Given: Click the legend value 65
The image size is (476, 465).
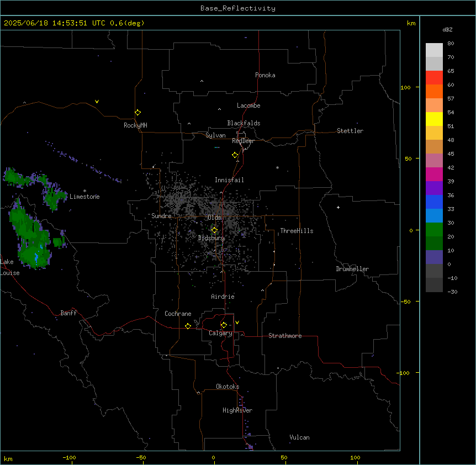Looking at the screenshot, I should coord(451,71).
